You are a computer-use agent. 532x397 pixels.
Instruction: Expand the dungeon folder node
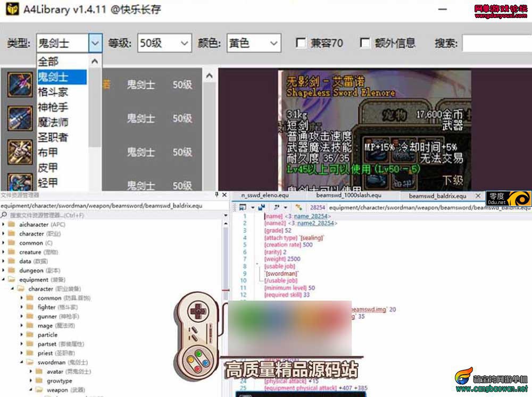pos(3,271)
